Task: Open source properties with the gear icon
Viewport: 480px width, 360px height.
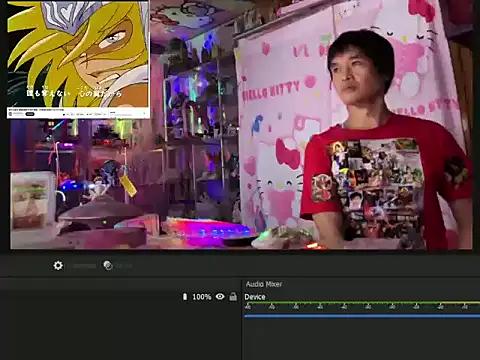Action: point(58,265)
